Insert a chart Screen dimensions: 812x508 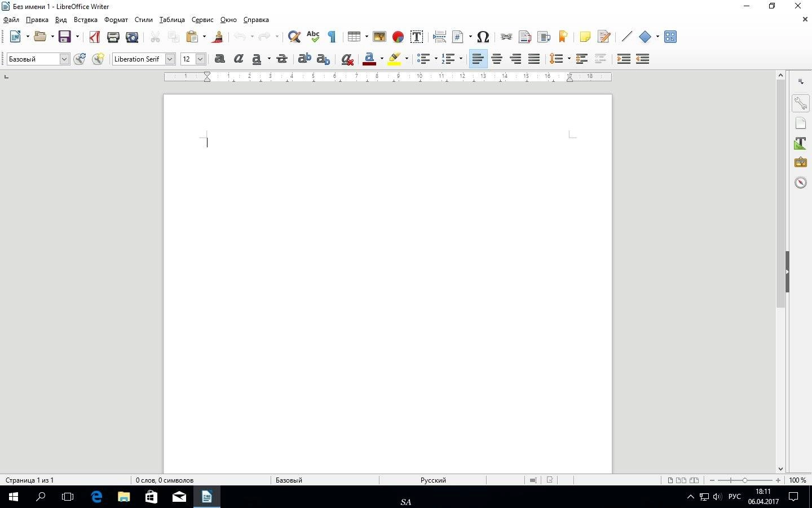(x=398, y=37)
